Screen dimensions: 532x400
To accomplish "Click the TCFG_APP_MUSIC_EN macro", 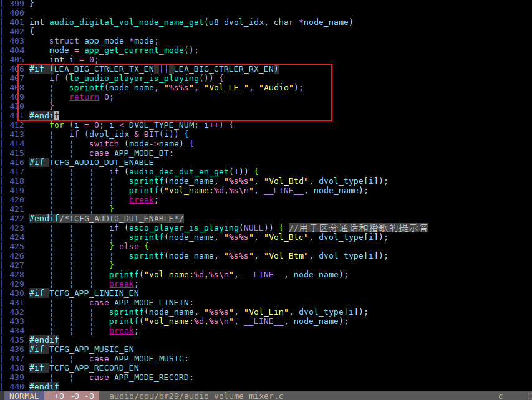I will (92, 350).
